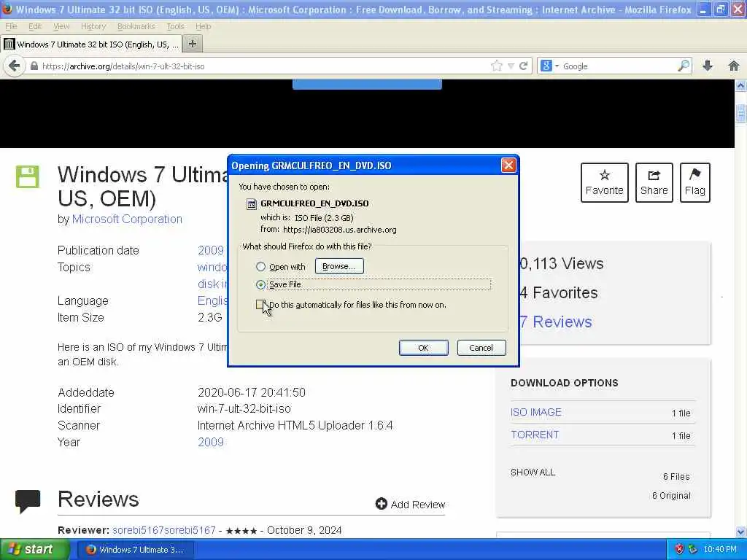Expand the ISO IMAGE download option
The image size is (747, 560).
click(x=536, y=413)
